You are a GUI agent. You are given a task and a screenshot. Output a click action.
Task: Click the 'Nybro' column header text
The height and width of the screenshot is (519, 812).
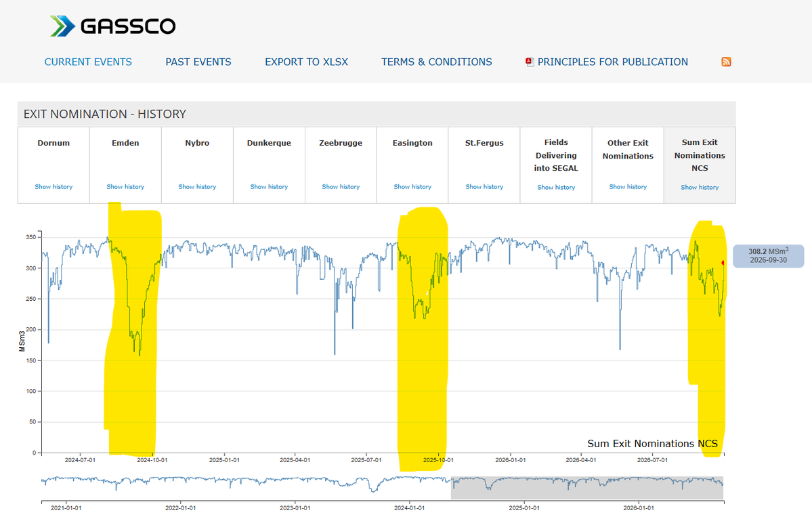[x=197, y=143]
